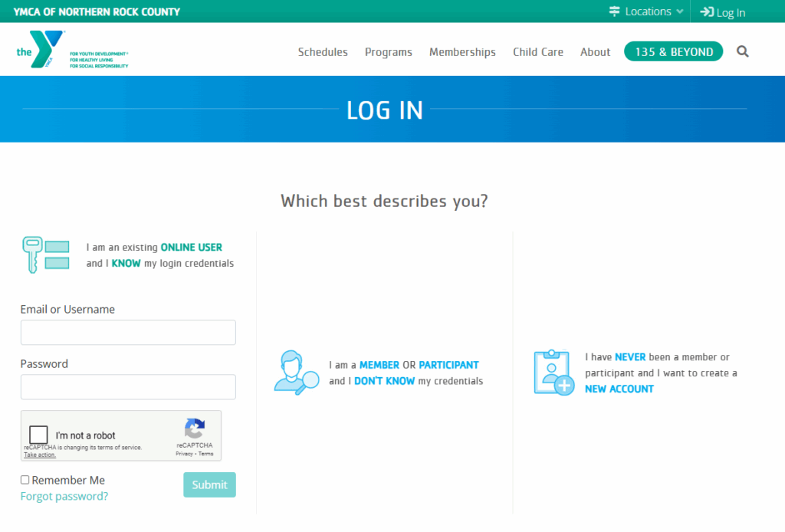Click the clipboard new account icon

click(553, 373)
